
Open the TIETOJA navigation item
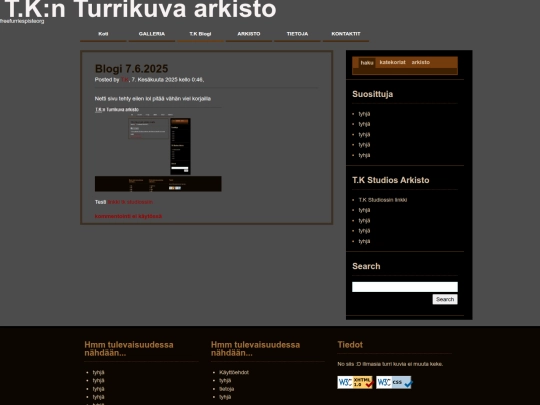tap(298, 34)
